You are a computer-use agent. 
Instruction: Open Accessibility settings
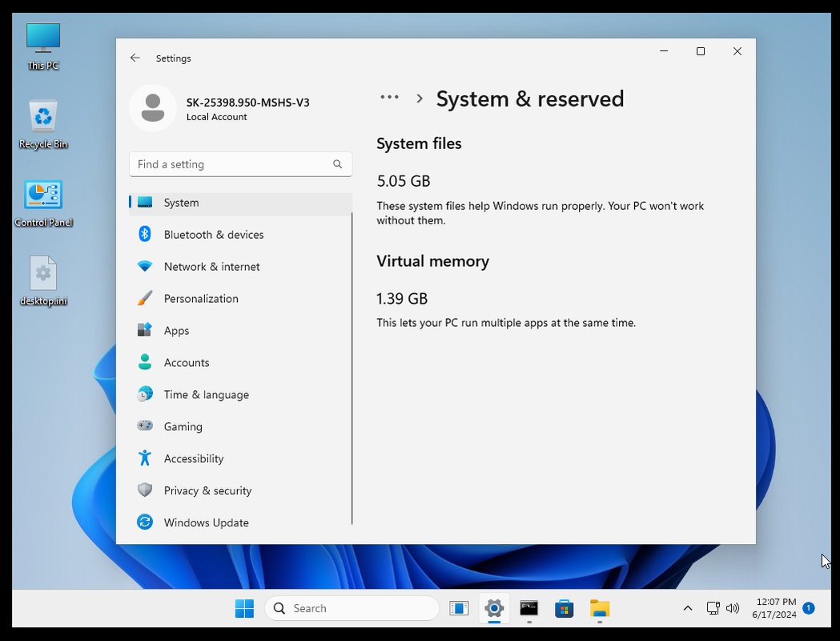click(x=240, y=459)
